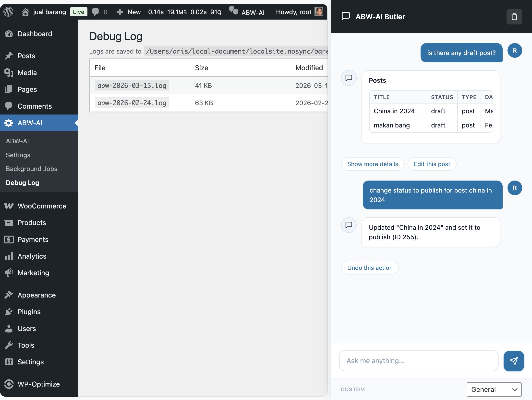
Task: Click the bottom Settings sliders icon
Action: point(9,362)
